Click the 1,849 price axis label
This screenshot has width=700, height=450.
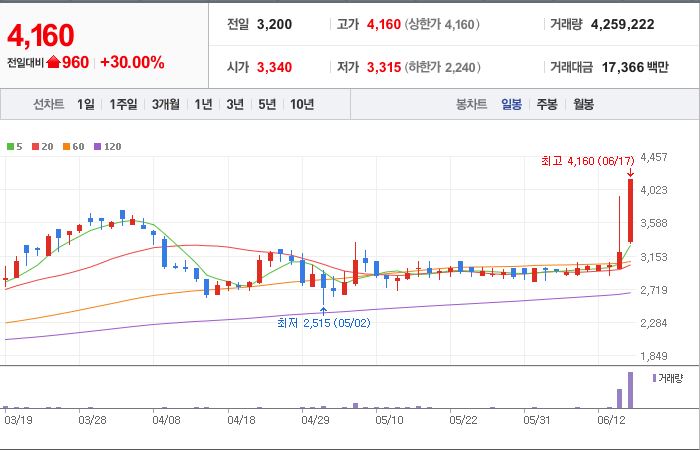[x=654, y=356]
